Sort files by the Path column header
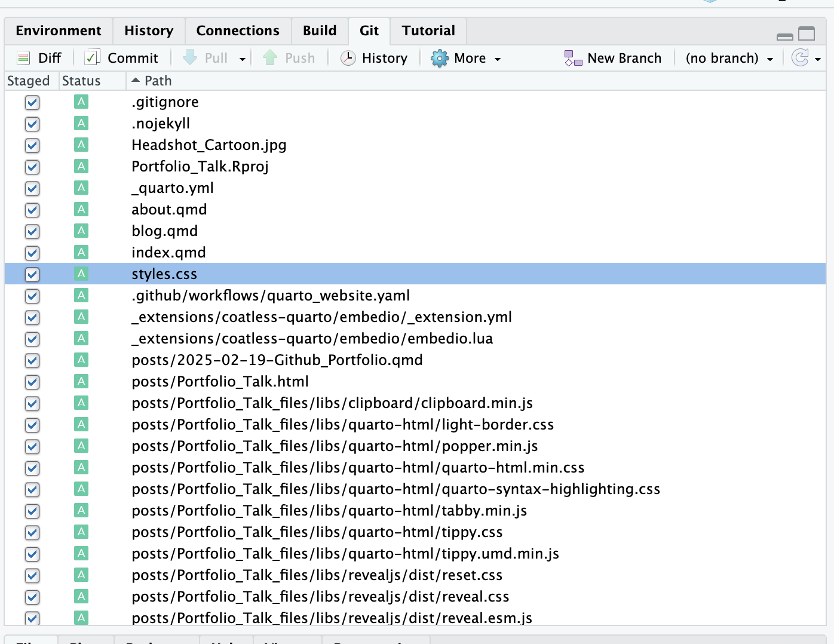The height and width of the screenshot is (644, 834). tap(158, 81)
